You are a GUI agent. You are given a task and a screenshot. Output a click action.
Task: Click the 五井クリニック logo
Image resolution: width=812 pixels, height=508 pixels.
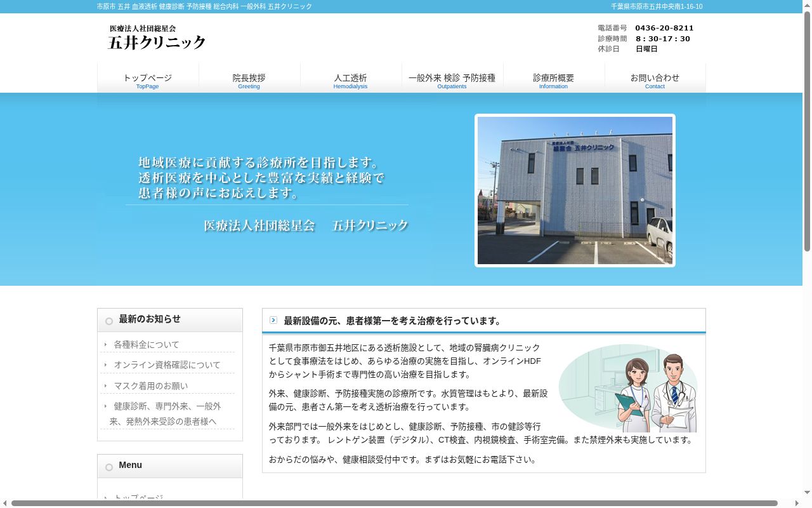pos(157,37)
